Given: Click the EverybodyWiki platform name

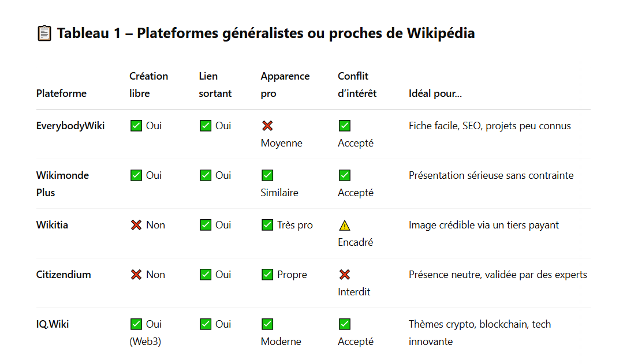Looking at the screenshot, I should click(x=70, y=126).
